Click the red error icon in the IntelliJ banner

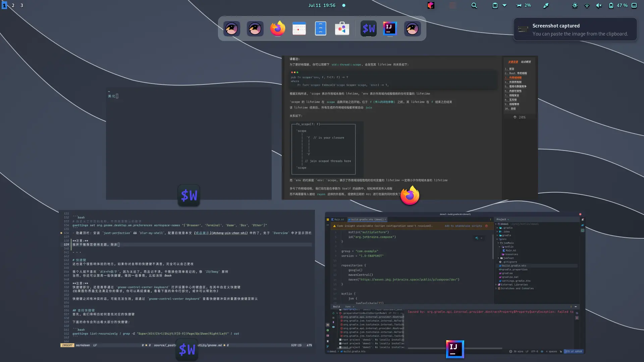click(x=486, y=226)
